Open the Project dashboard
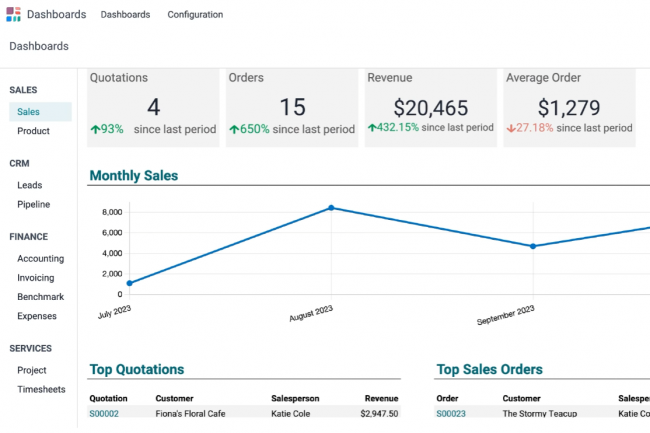Image resolution: width=650 pixels, height=433 pixels. (x=32, y=370)
